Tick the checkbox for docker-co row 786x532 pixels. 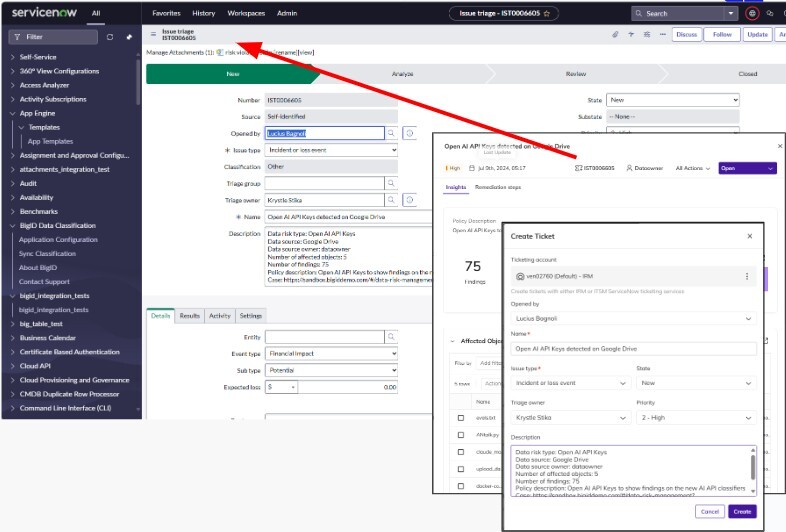461,486
